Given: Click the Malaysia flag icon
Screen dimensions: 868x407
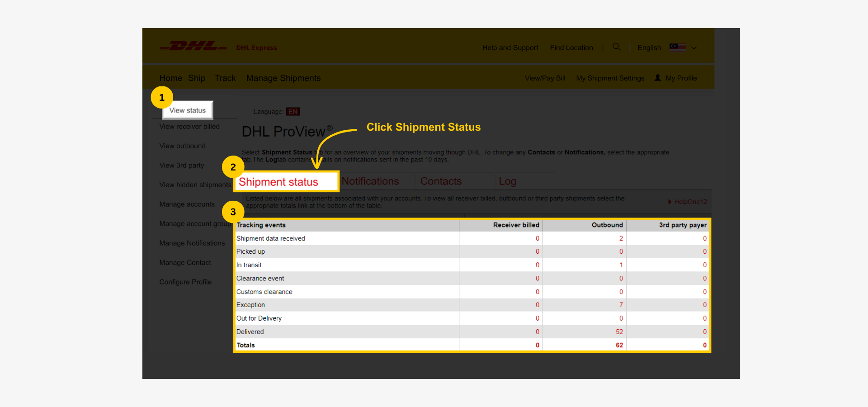Looking at the screenshot, I should (x=678, y=47).
